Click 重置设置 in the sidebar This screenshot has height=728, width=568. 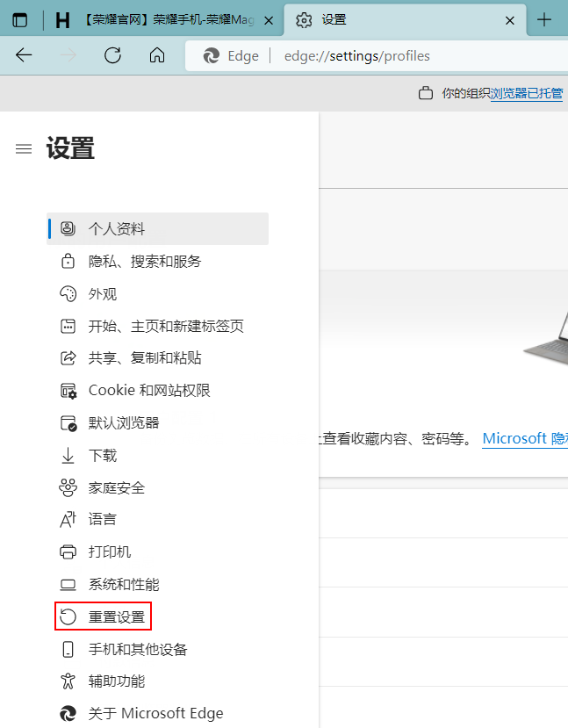(116, 617)
